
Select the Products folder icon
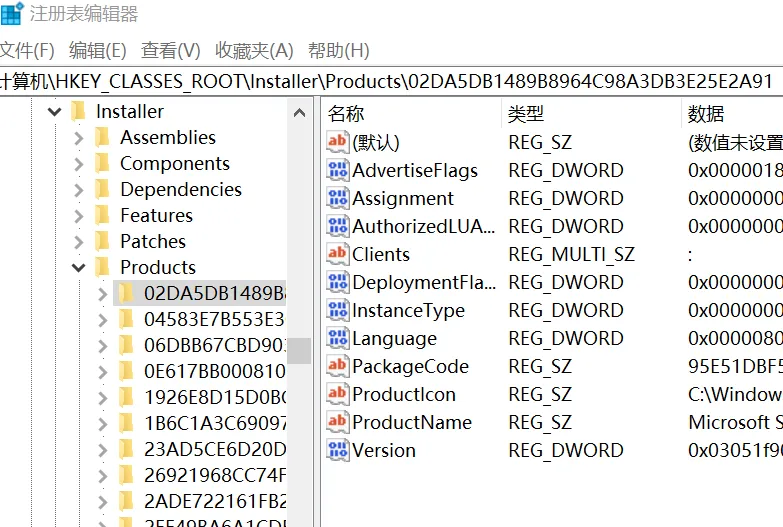click(102, 267)
